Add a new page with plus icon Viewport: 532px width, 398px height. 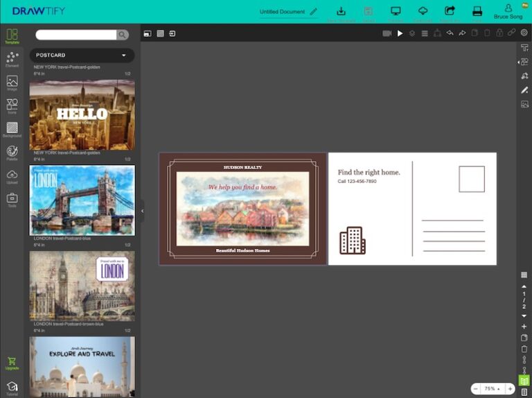point(524,327)
